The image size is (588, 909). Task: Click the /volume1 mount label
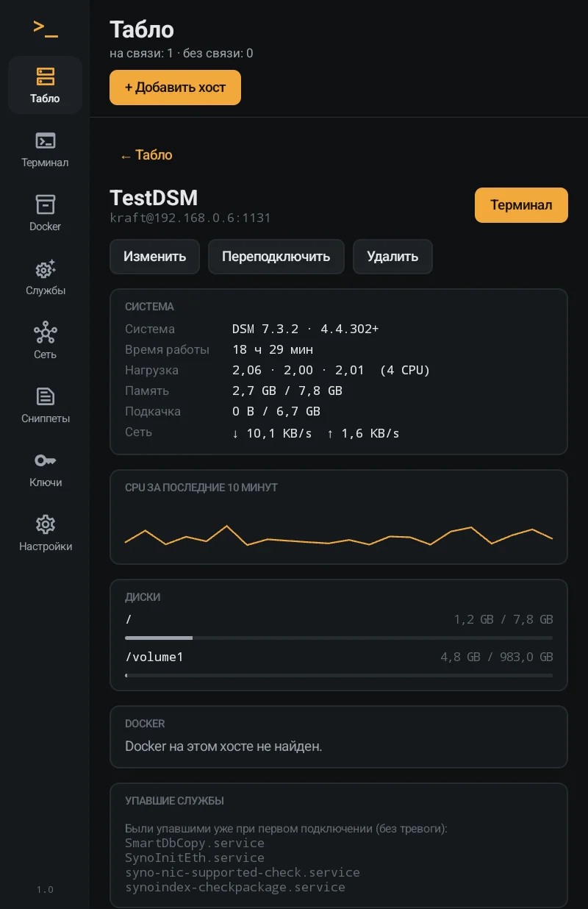pyautogui.click(x=154, y=657)
